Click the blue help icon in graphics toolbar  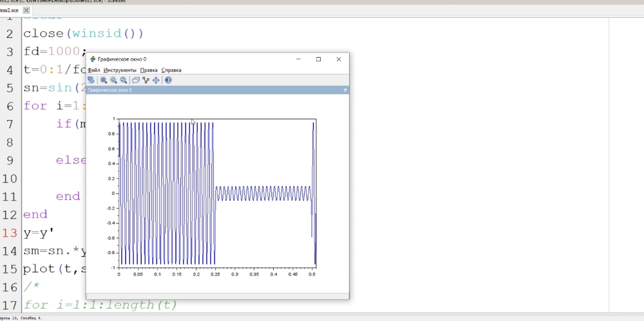coord(168,80)
